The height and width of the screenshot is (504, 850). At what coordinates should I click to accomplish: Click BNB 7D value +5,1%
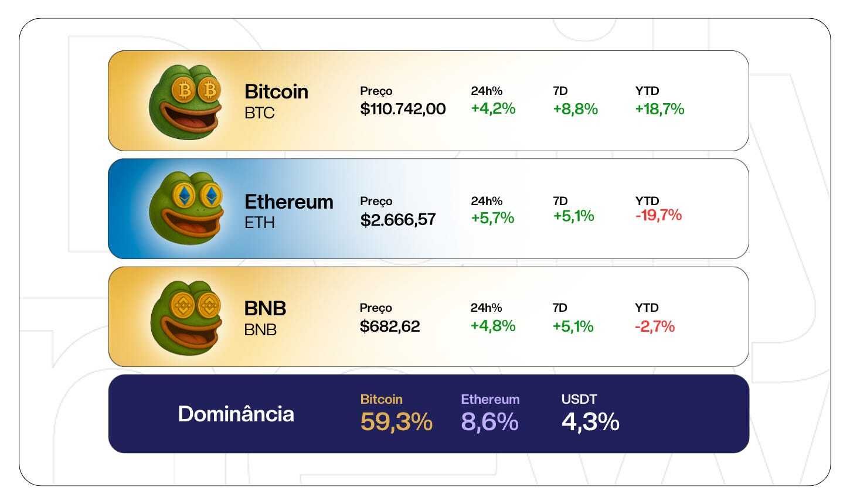(573, 326)
